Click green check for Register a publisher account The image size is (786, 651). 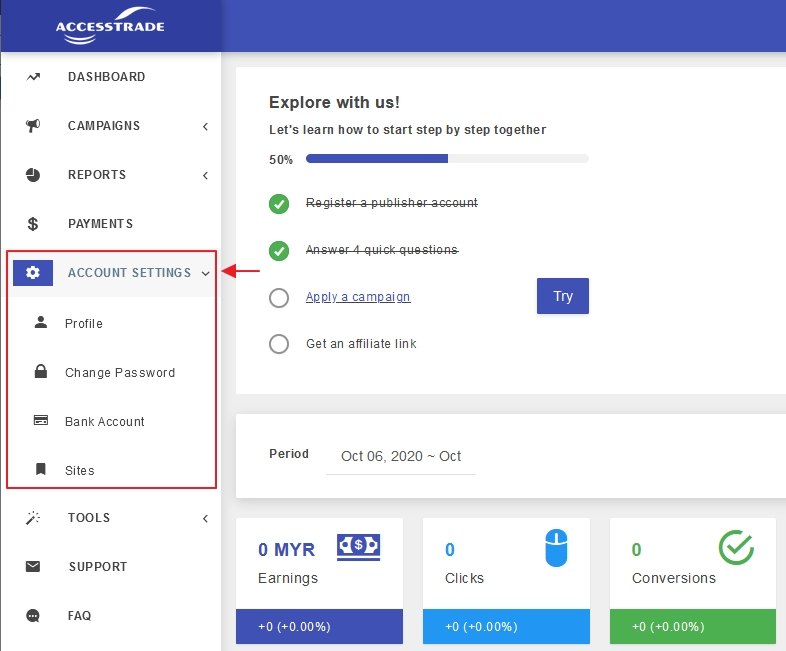(279, 203)
